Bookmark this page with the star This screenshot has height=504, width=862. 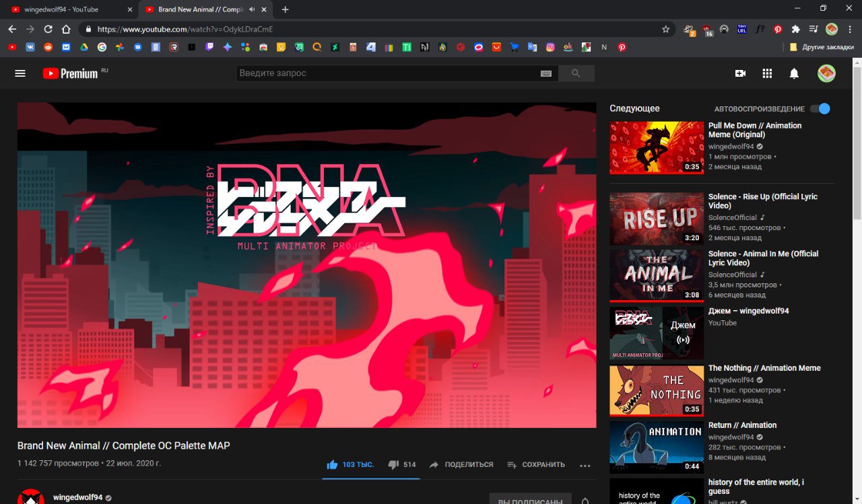click(666, 29)
